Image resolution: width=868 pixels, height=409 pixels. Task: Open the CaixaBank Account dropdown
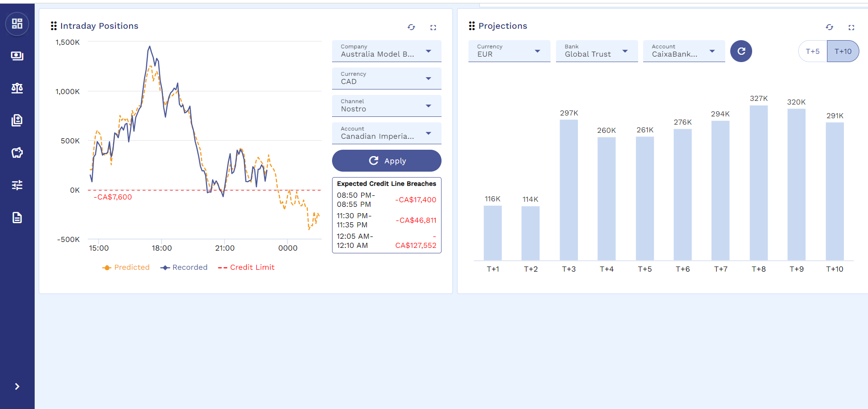tap(684, 51)
